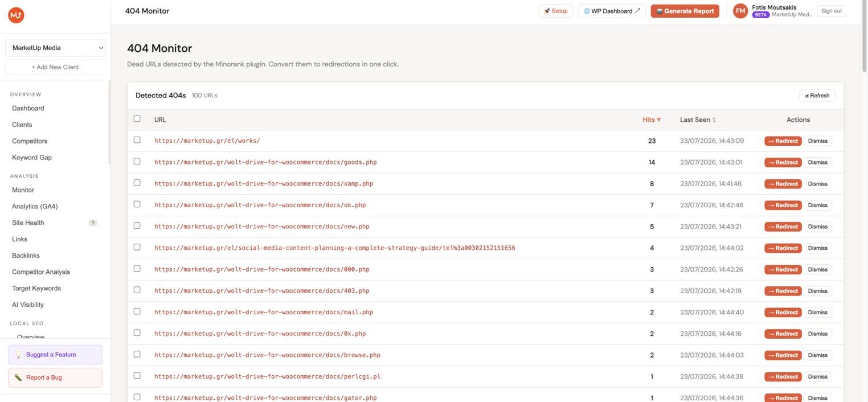Click Report a Bug button
This screenshot has height=402, width=868.
click(x=55, y=378)
